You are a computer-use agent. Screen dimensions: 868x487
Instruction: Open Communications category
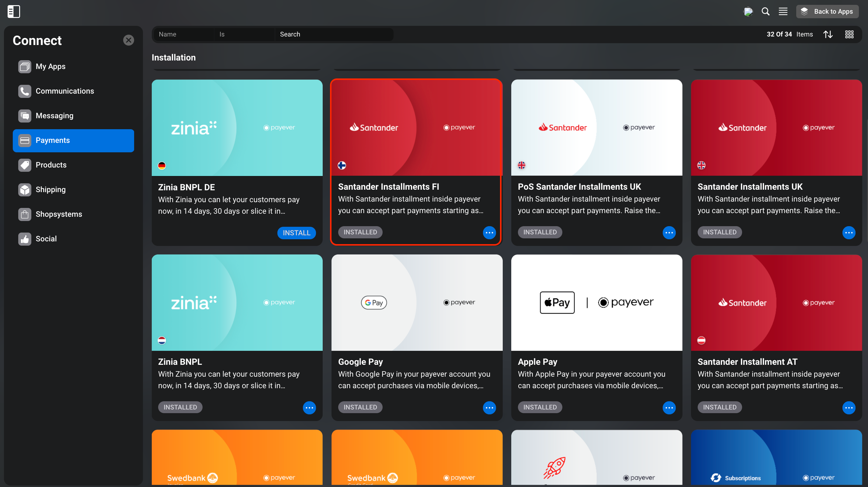(x=74, y=91)
